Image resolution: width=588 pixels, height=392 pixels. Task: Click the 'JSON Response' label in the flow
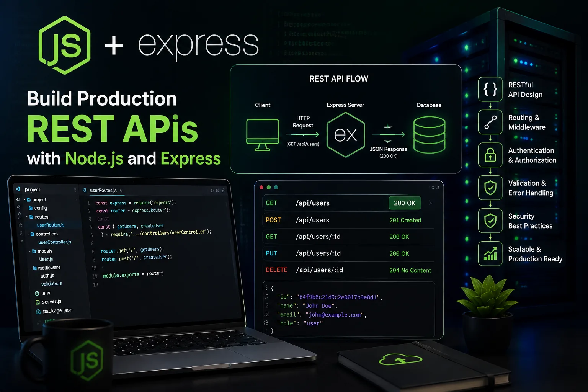[x=389, y=149]
